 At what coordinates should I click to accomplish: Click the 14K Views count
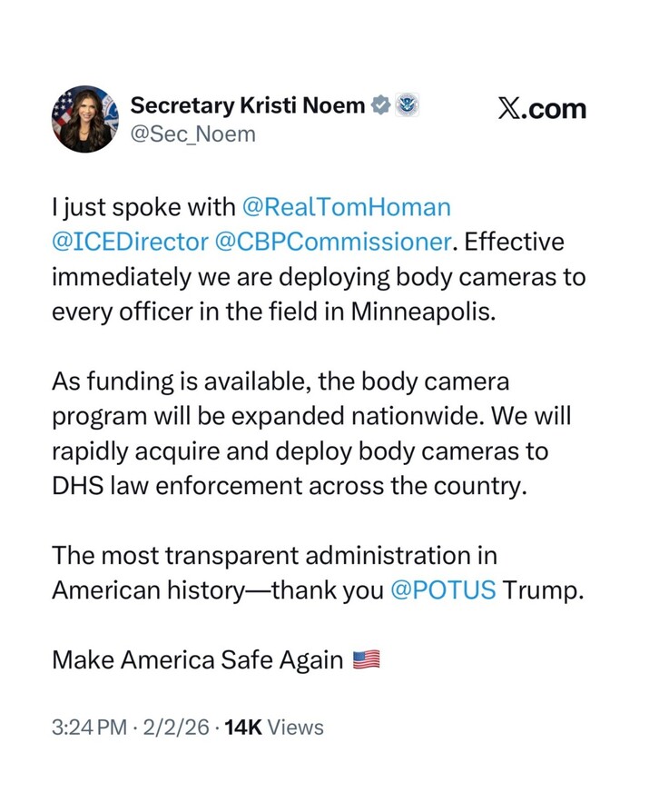click(274, 728)
